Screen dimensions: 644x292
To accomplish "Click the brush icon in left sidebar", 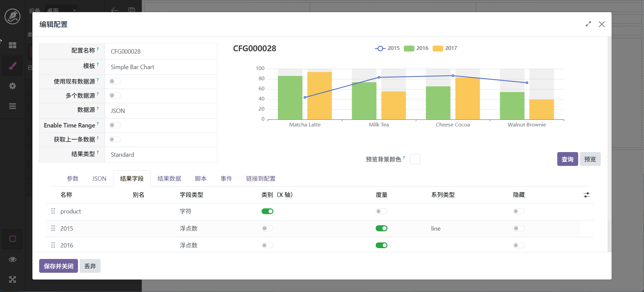I will (12, 66).
